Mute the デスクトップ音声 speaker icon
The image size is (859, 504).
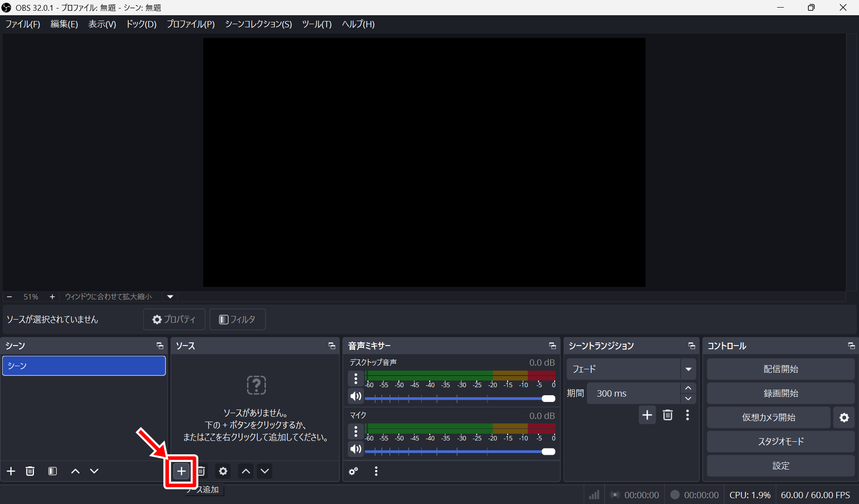click(356, 396)
